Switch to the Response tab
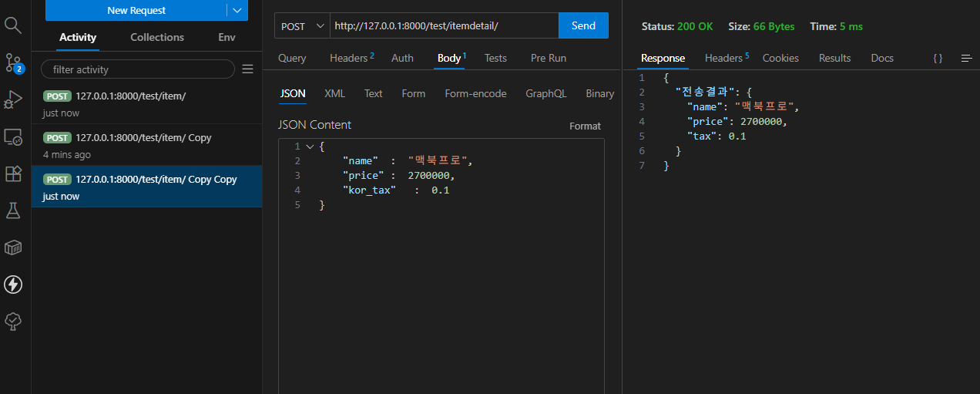Image resolution: width=980 pixels, height=394 pixels. tap(663, 58)
